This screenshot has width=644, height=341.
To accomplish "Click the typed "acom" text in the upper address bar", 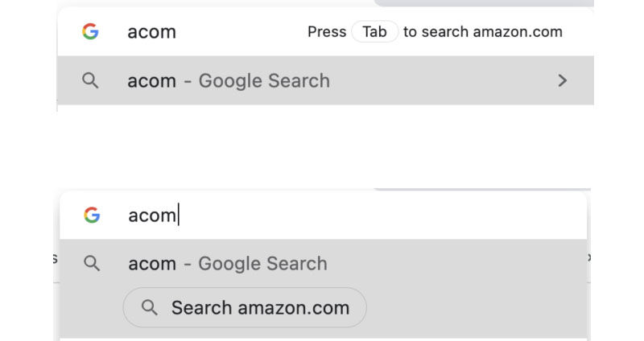I will pyautogui.click(x=151, y=32).
